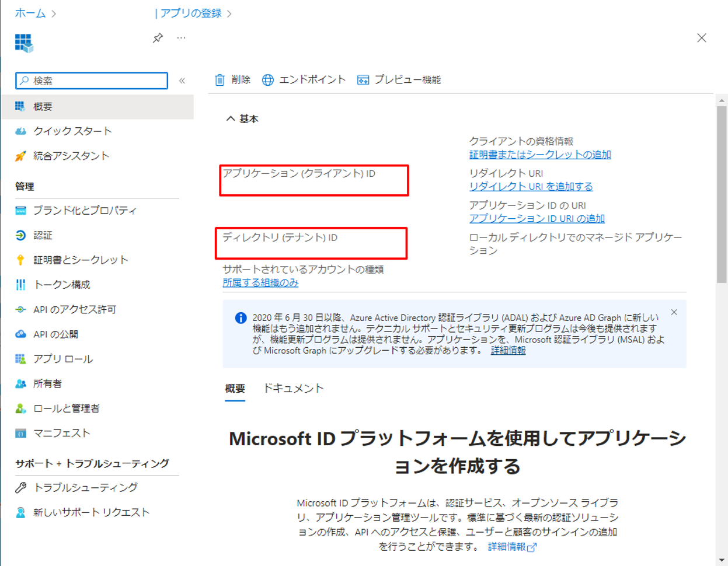
Task: Click the 証明書とシークレット key icon
Action: coord(20,260)
